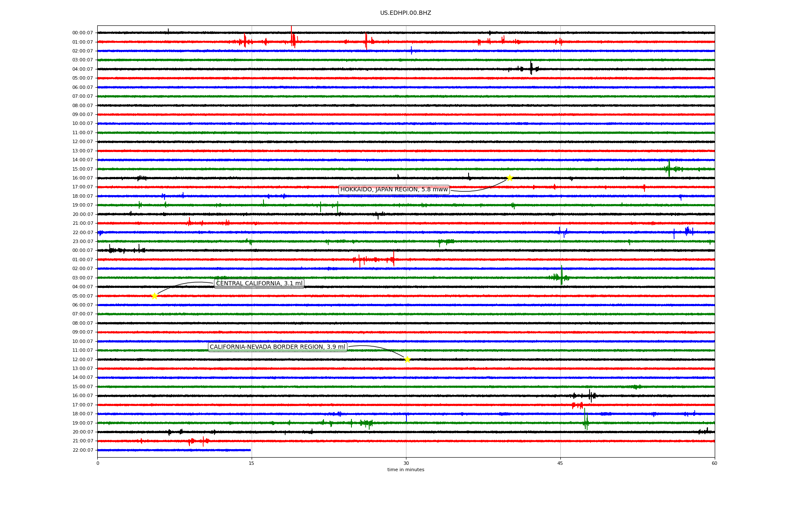The height and width of the screenshot is (508, 812).
Task: Click the Hokkaido earthquake star marker
Action: [510, 178]
